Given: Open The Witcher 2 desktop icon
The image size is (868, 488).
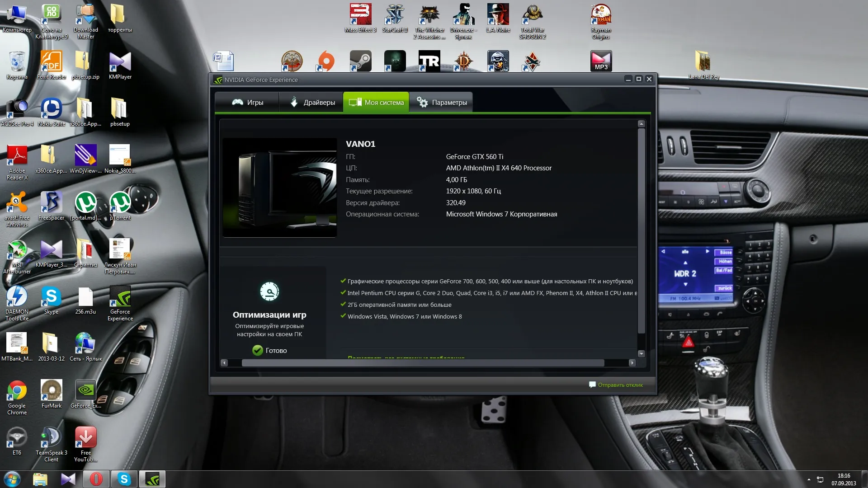Looking at the screenshot, I should click(x=429, y=22).
